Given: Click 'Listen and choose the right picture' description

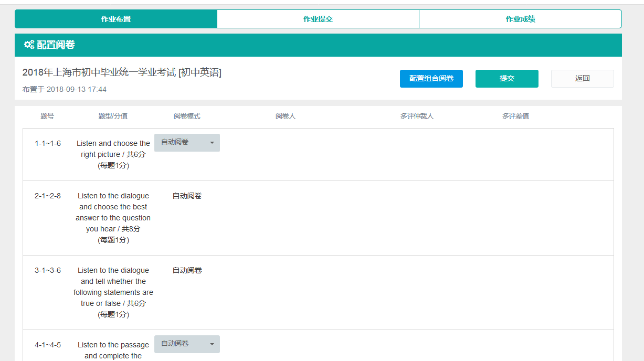Looking at the screenshot, I should (113, 154).
